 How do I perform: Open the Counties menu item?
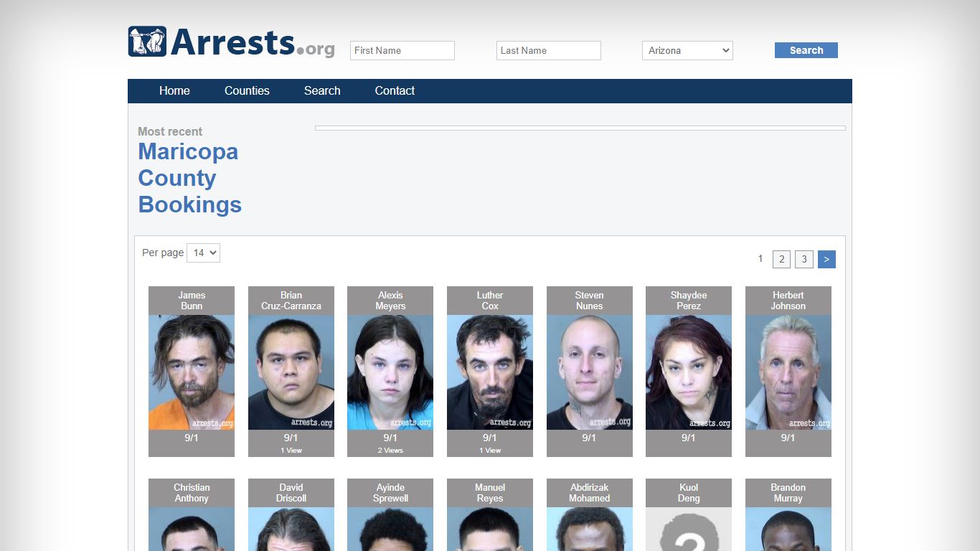[247, 90]
